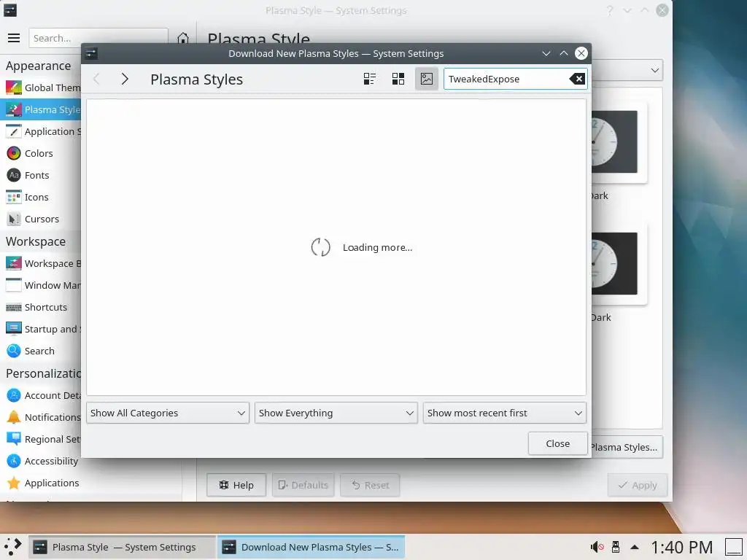The height and width of the screenshot is (560, 747).
Task: Click the System Settings window menu icon
Action: 10,10
